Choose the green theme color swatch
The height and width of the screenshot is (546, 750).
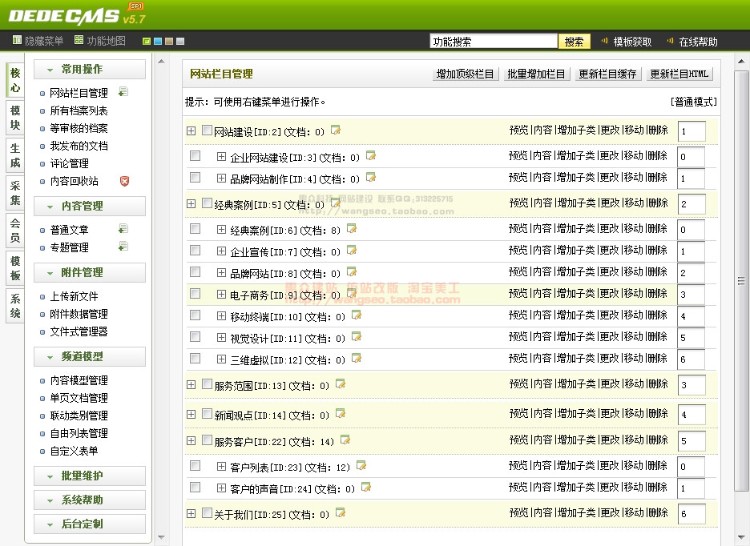(147, 42)
